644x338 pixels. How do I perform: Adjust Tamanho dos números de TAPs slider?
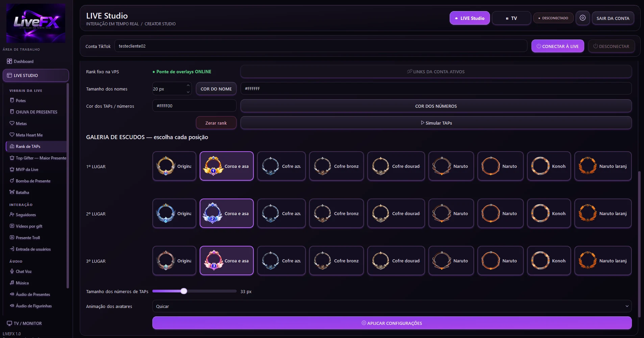pyautogui.click(x=184, y=291)
